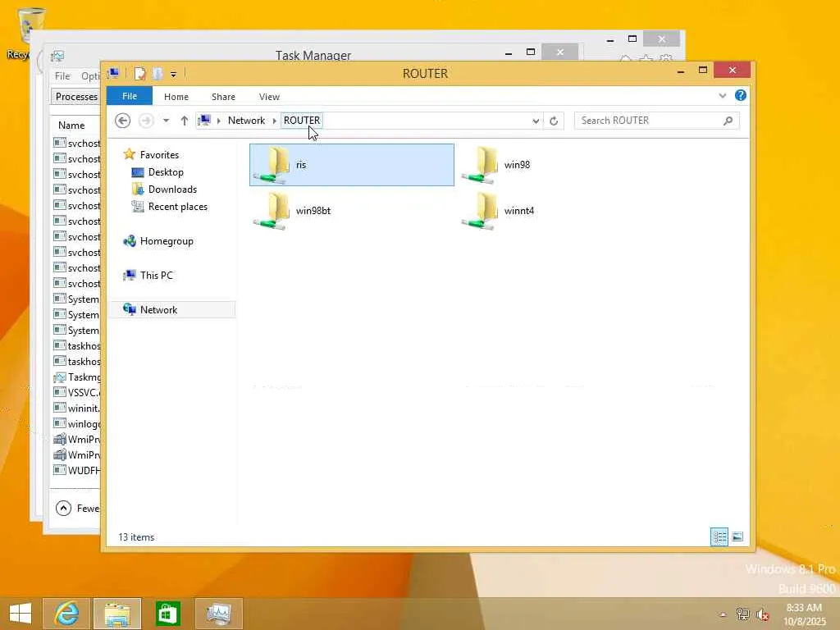Select Recent places in navigation pane
Viewport: 840px width, 630px height.
tap(177, 206)
